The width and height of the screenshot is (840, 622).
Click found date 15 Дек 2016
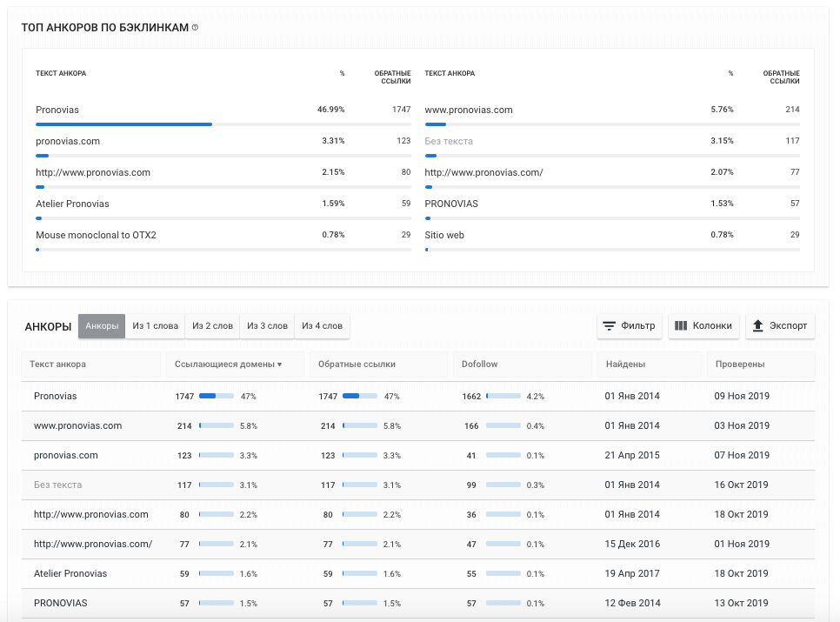632,544
